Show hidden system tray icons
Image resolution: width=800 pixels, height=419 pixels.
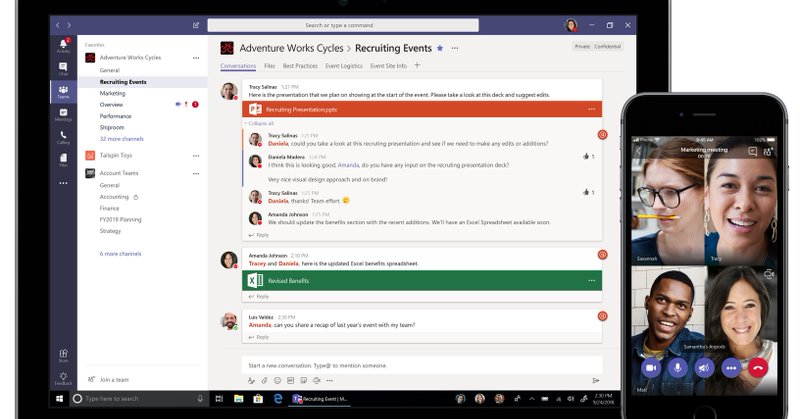pyautogui.click(x=532, y=399)
